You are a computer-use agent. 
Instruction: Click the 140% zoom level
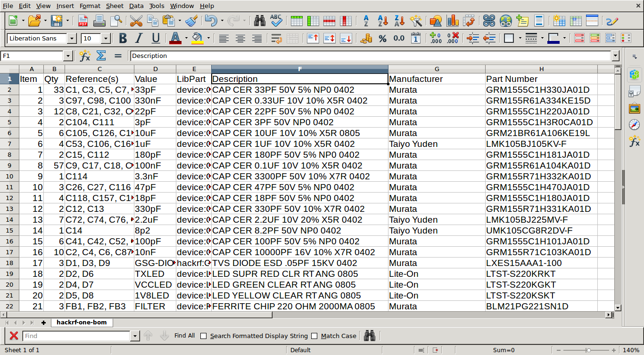click(x=631, y=350)
